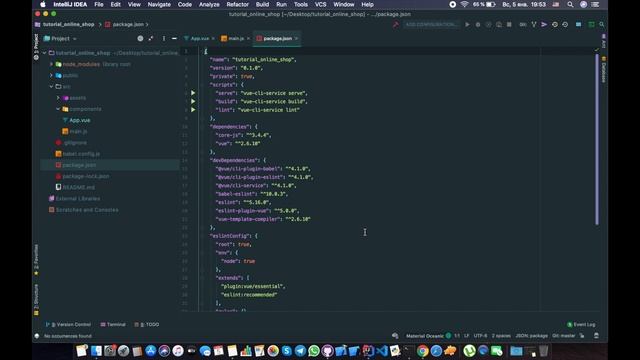Click the Wi-Fi icon in menu bar
This screenshot has width=640, height=360.
tap(464, 4)
